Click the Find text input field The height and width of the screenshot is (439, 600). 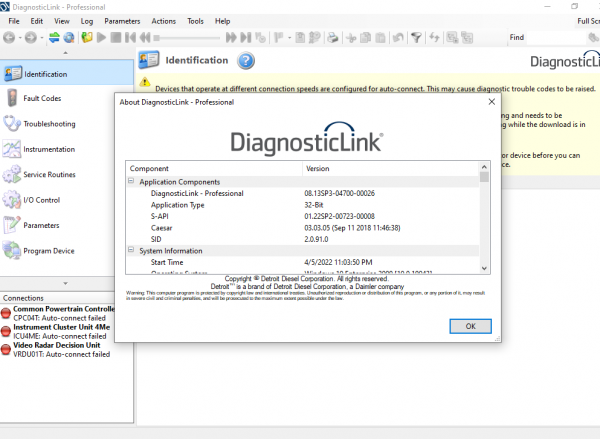pyautogui.click(x=555, y=38)
